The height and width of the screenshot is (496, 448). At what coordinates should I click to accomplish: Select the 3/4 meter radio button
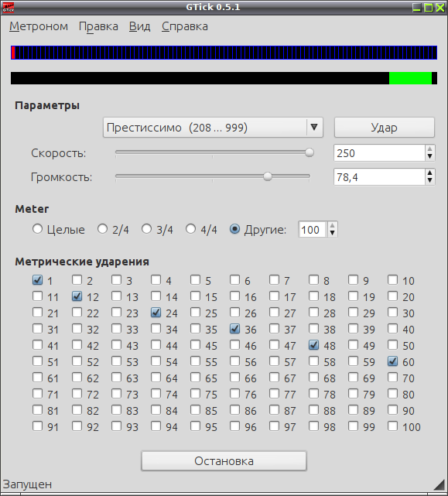tap(146, 229)
